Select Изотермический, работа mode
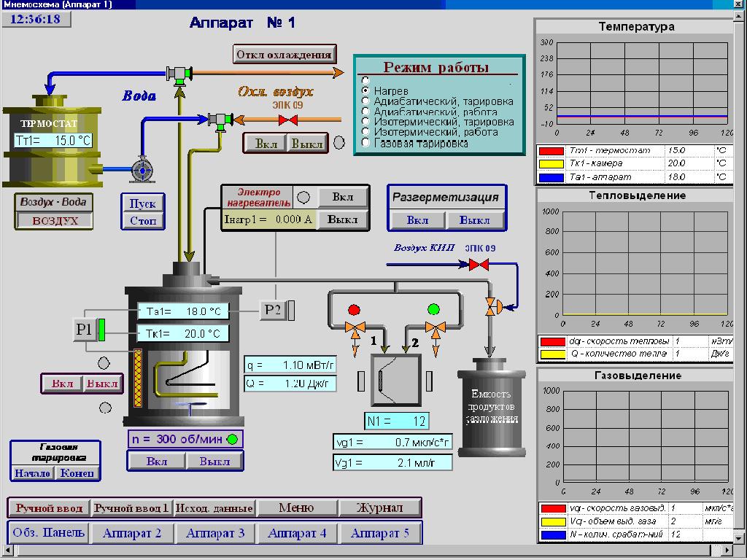The height and width of the screenshot is (560, 747). coord(366,133)
